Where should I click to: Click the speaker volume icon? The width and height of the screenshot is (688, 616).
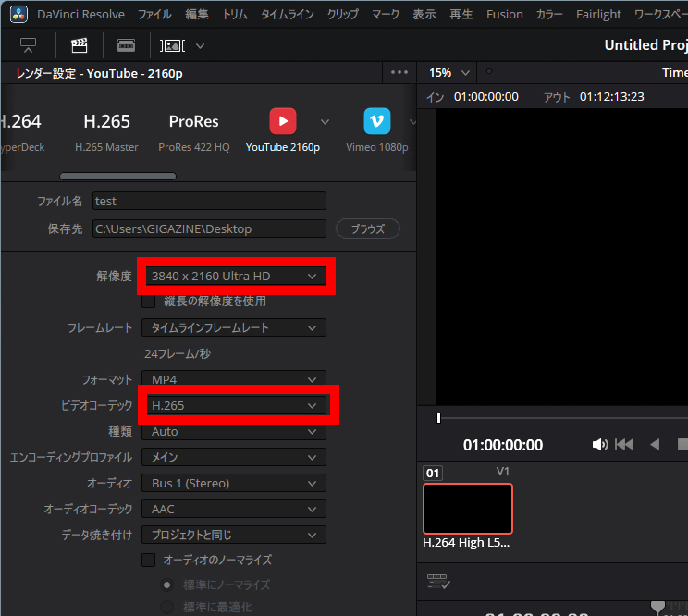pos(599,445)
